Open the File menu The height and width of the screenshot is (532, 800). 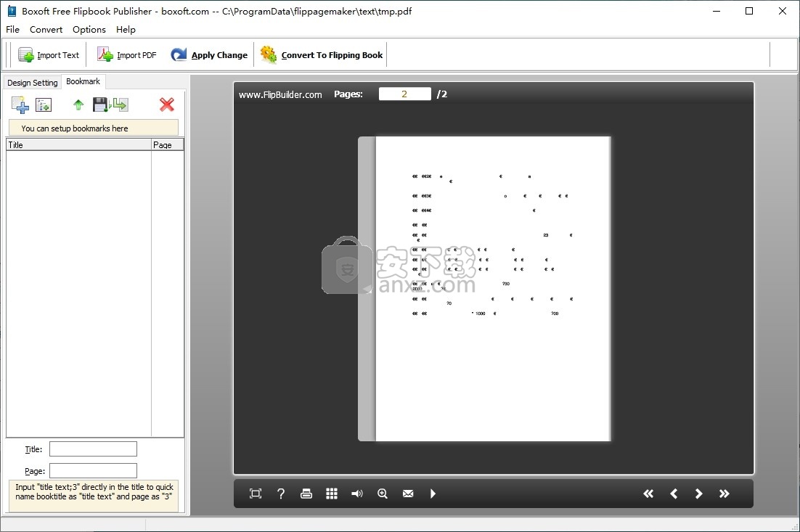13,30
